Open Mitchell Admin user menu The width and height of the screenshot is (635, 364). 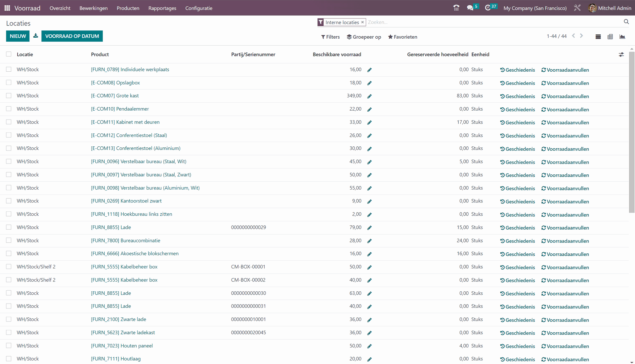[x=610, y=8]
